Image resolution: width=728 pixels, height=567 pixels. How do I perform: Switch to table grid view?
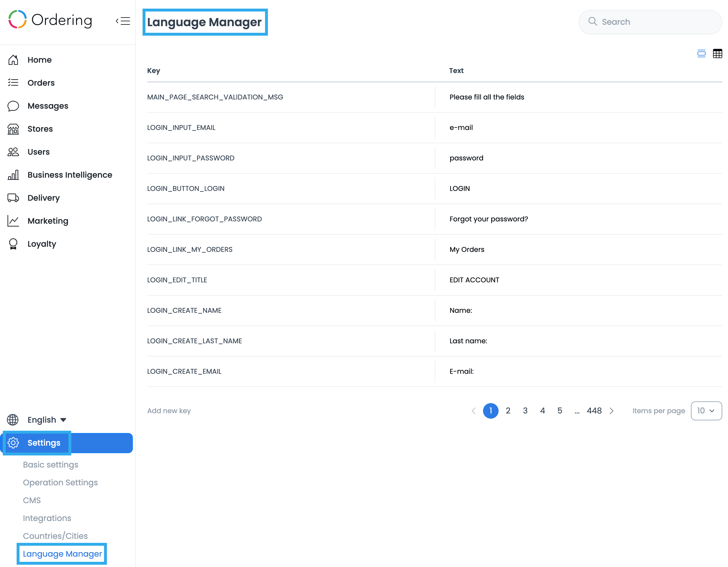click(717, 54)
